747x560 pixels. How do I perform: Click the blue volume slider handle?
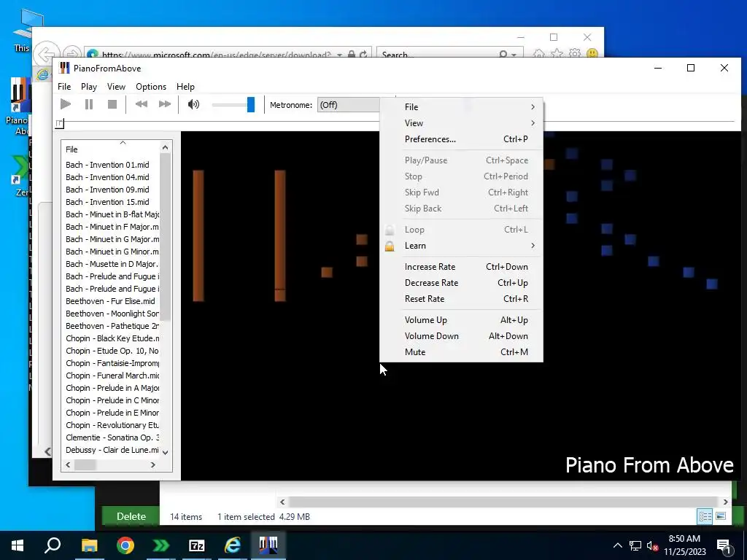pos(251,104)
